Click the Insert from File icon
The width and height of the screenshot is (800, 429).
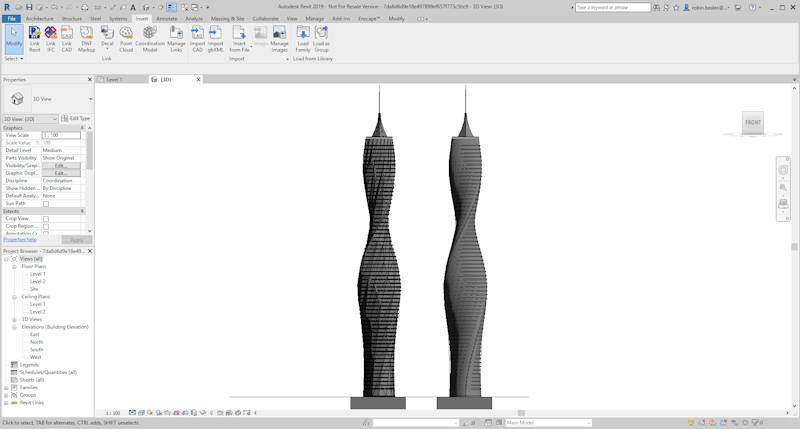pos(239,33)
